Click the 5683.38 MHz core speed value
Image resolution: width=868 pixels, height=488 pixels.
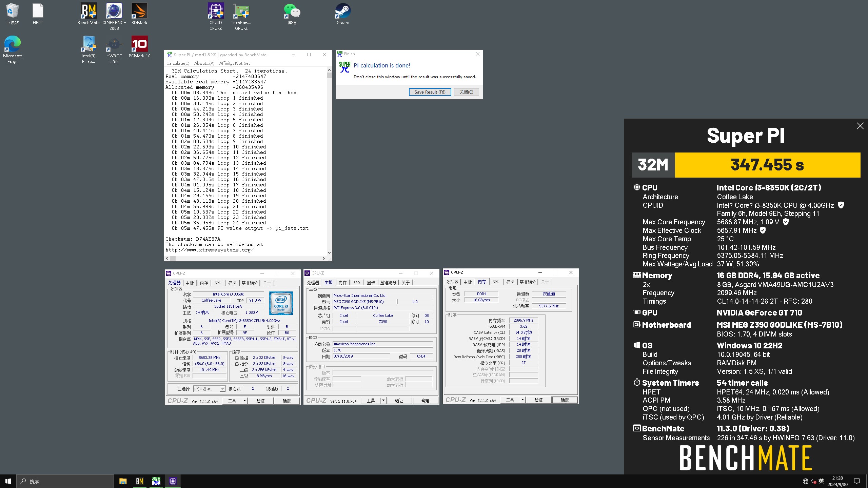210,358
